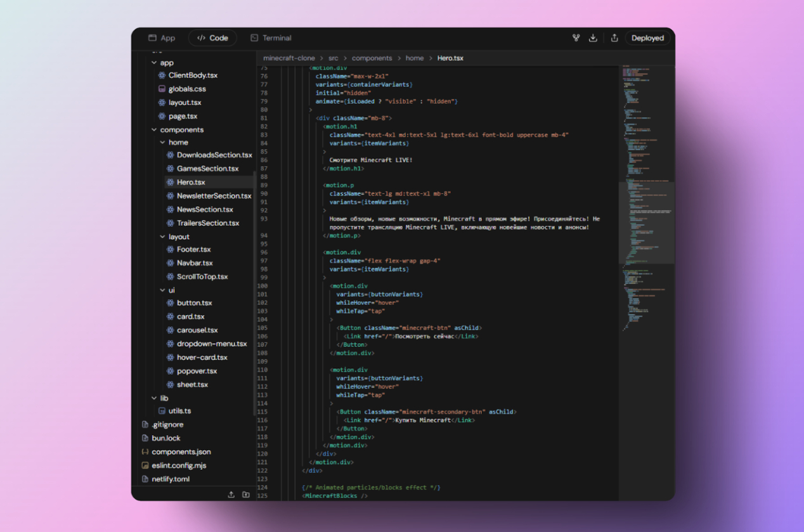The width and height of the screenshot is (804, 532).
Task: Collapse the ui folder
Action: [163, 290]
